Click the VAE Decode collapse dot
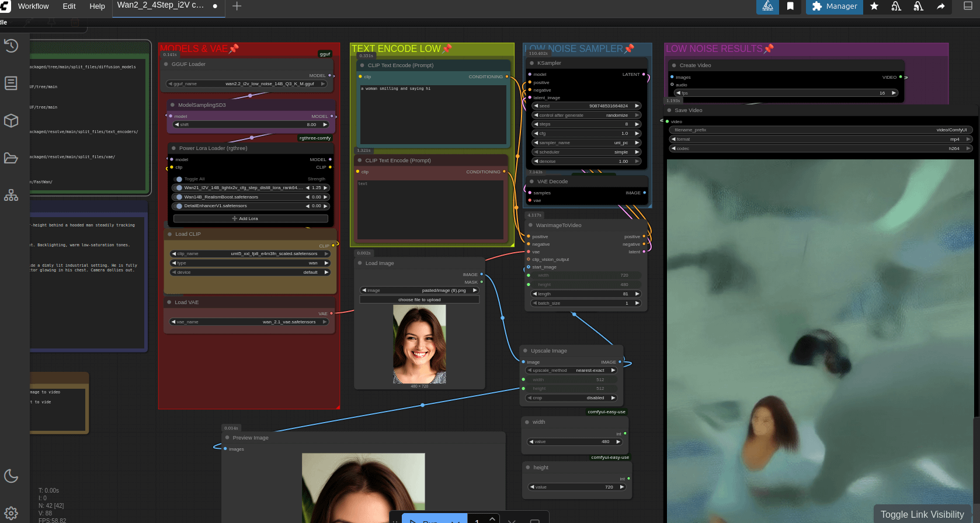 coord(532,182)
